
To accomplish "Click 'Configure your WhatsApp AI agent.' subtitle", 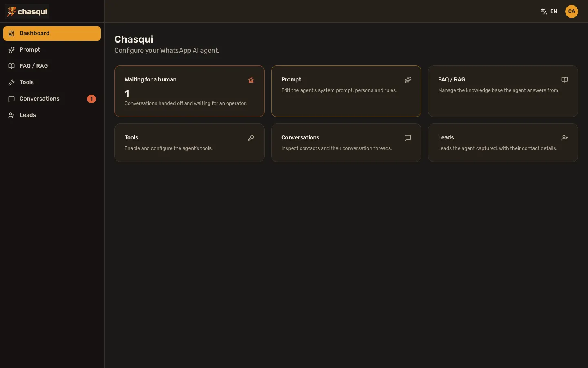I will click(167, 51).
